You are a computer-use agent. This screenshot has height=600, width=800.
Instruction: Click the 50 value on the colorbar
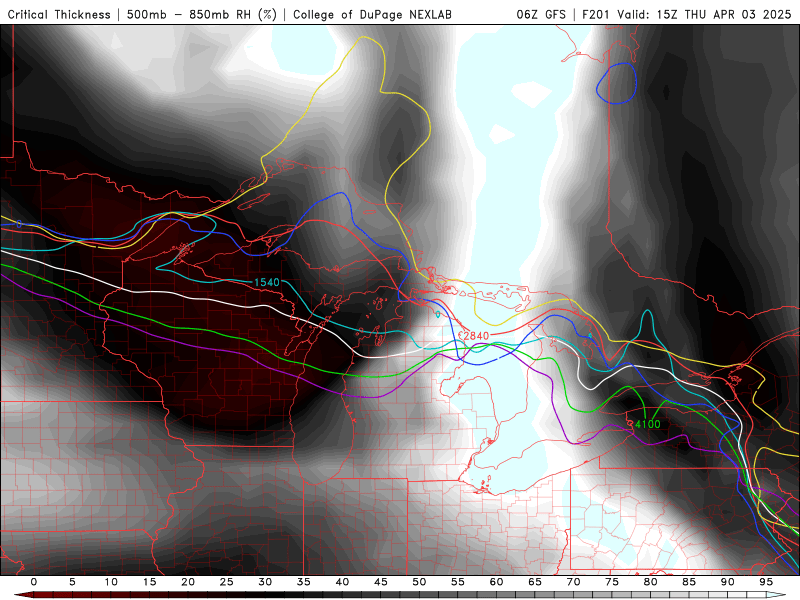tap(419, 582)
